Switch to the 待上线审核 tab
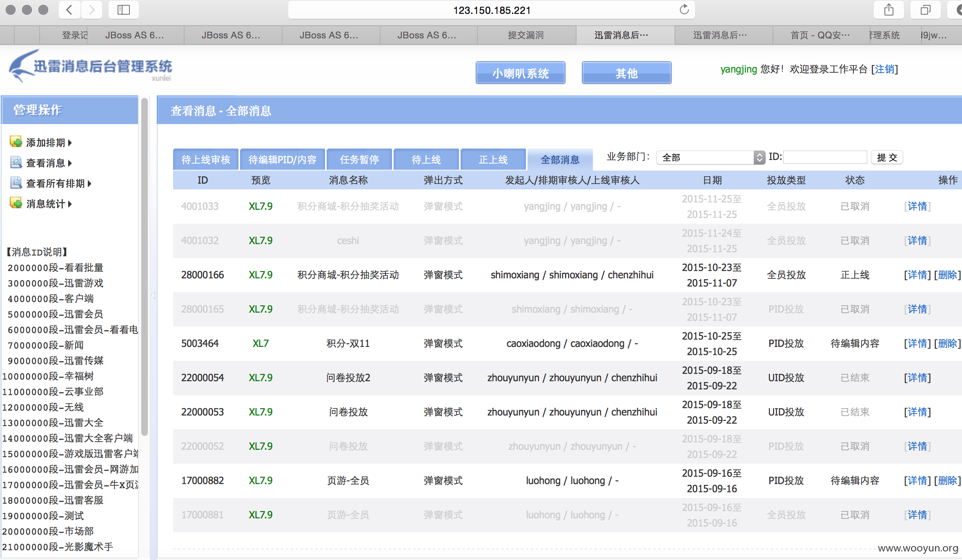Screen dimensions: 962x560 206,160
